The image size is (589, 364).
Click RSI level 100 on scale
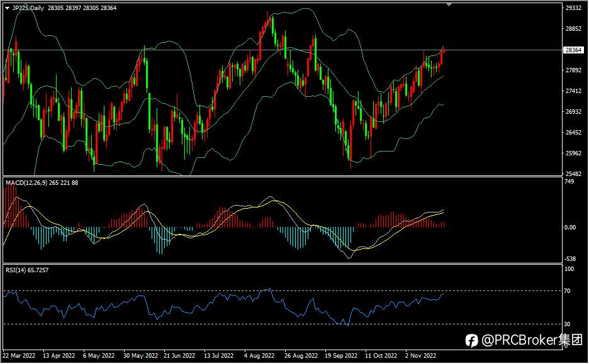(569, 269)
